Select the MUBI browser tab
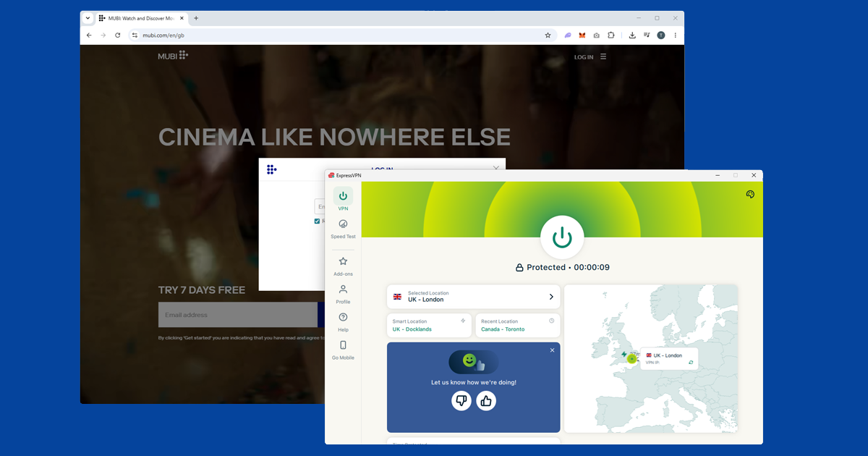 coord(141,18)
